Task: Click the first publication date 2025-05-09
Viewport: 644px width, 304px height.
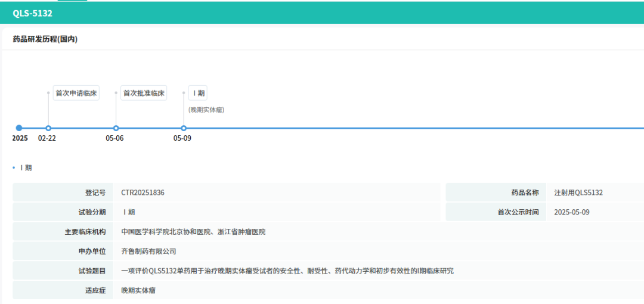Action: tap(572, 212)
